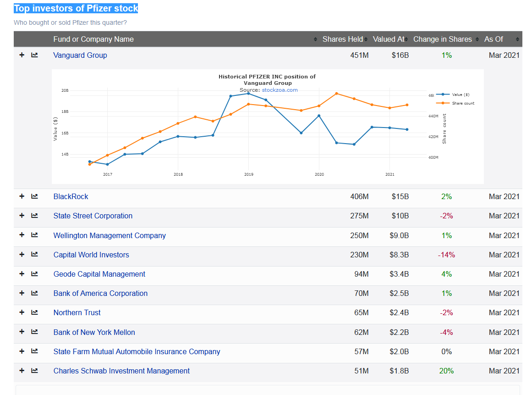Click Charles Schwab change in shares 20%
This screenshot has height=395, width=532.
(446, 371)
